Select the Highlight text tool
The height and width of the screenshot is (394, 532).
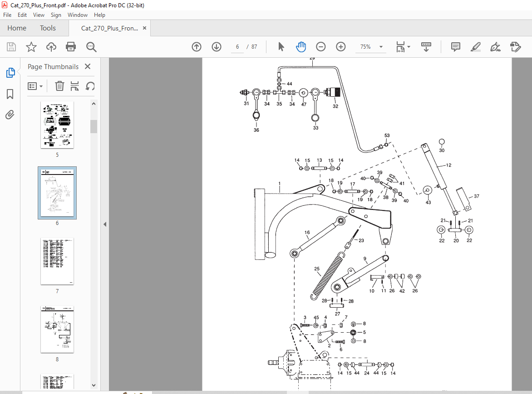click(476, 47)
